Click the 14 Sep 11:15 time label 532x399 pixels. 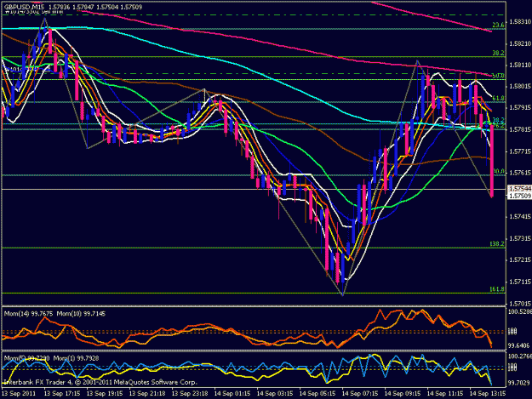pos(445,394)
